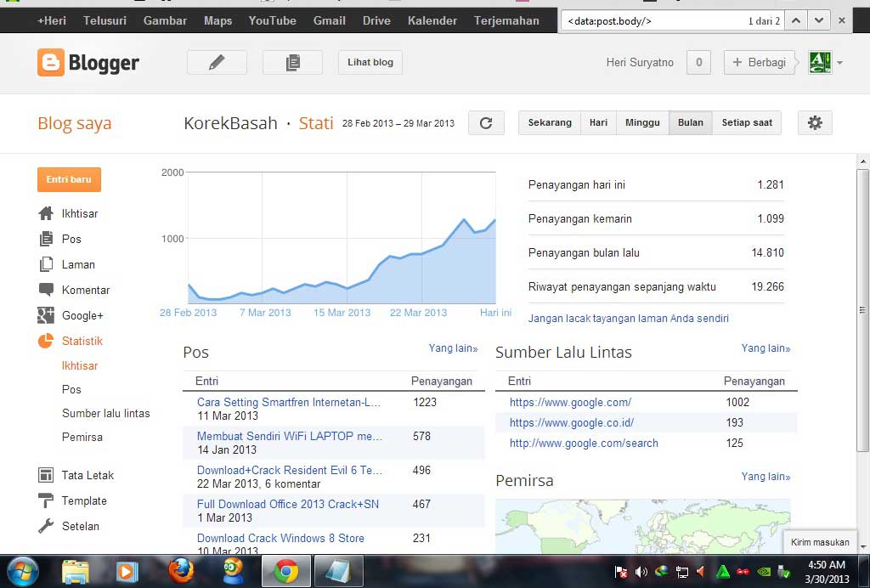Screen dimensions: 870x588
Task: Click the +Heri link in Google bar
Action: [x=52, y=20]
